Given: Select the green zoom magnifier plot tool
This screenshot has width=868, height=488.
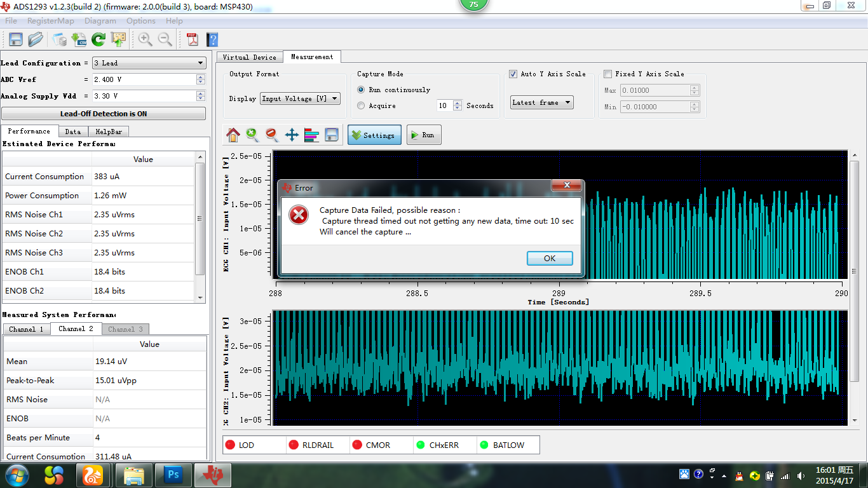Looking at the screenshot, I should pos(253,135).
